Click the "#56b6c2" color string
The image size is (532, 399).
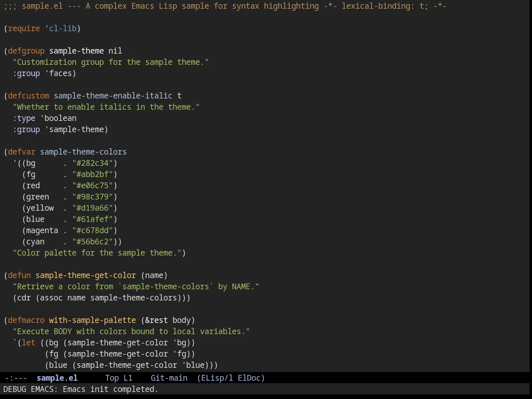(x=92, y=241)
